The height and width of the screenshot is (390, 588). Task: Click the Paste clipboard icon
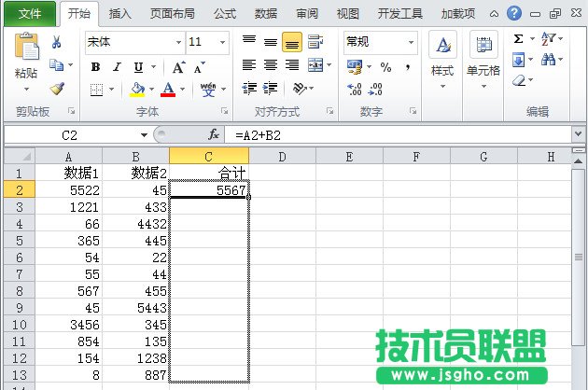26,46
